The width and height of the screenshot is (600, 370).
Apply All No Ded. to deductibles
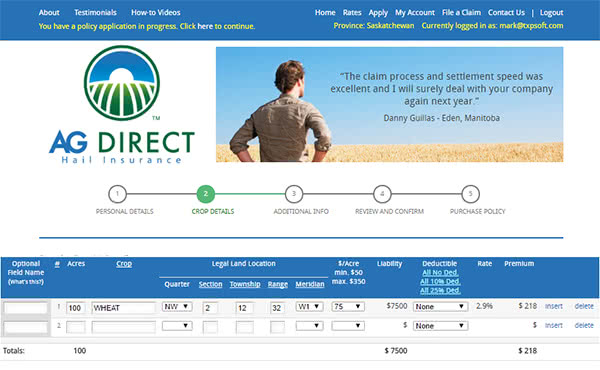click(440, 273)
